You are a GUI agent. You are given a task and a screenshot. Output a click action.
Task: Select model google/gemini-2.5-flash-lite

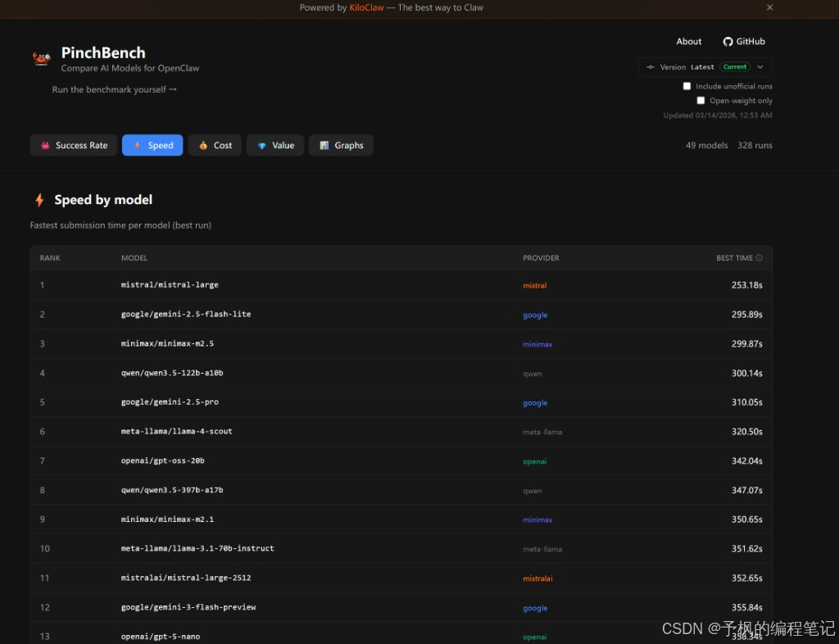click(x=186, y=314)
